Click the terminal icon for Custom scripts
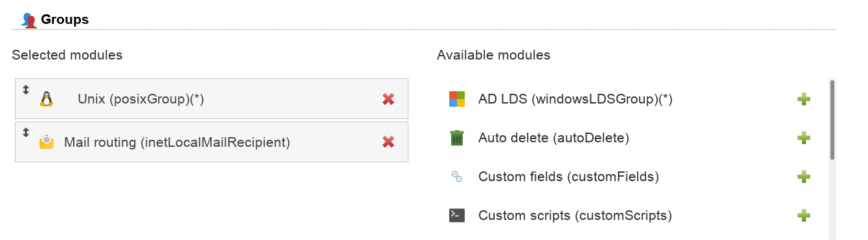The height and width of the screenshot is (240, 868). (457, 215)
